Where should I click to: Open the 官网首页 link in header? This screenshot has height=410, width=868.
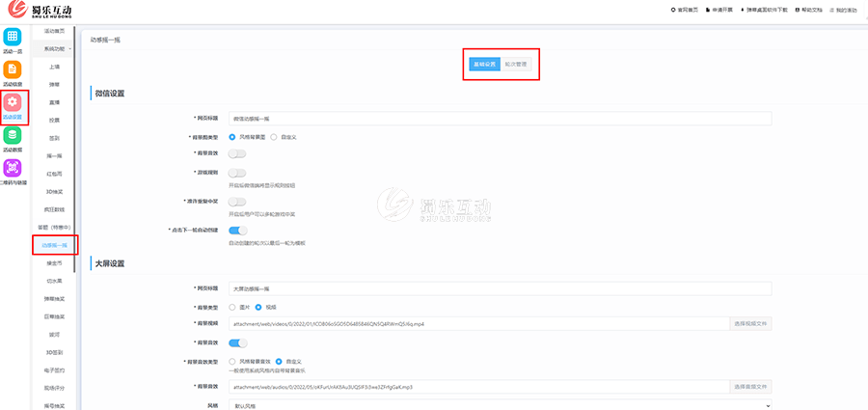(687, 10)
